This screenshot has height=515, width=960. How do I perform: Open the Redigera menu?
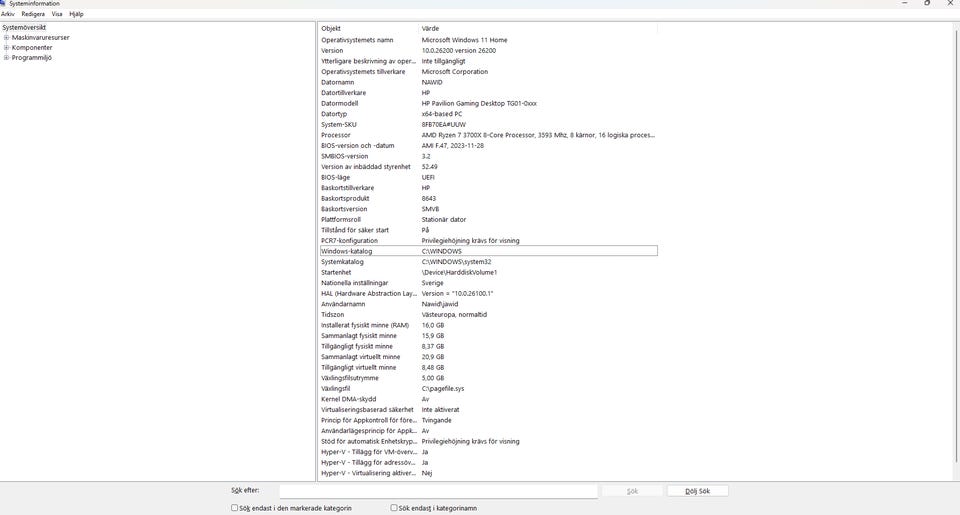(x=33, y=15)
